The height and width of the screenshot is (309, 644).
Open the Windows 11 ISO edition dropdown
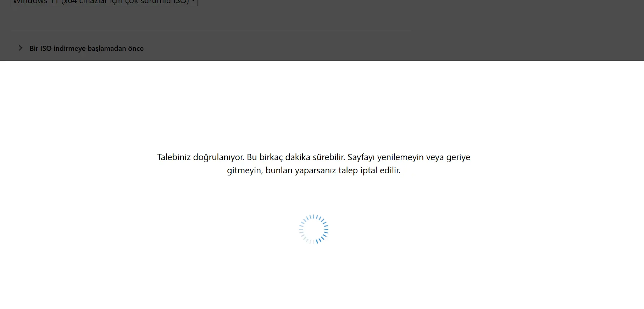[104, 2]
